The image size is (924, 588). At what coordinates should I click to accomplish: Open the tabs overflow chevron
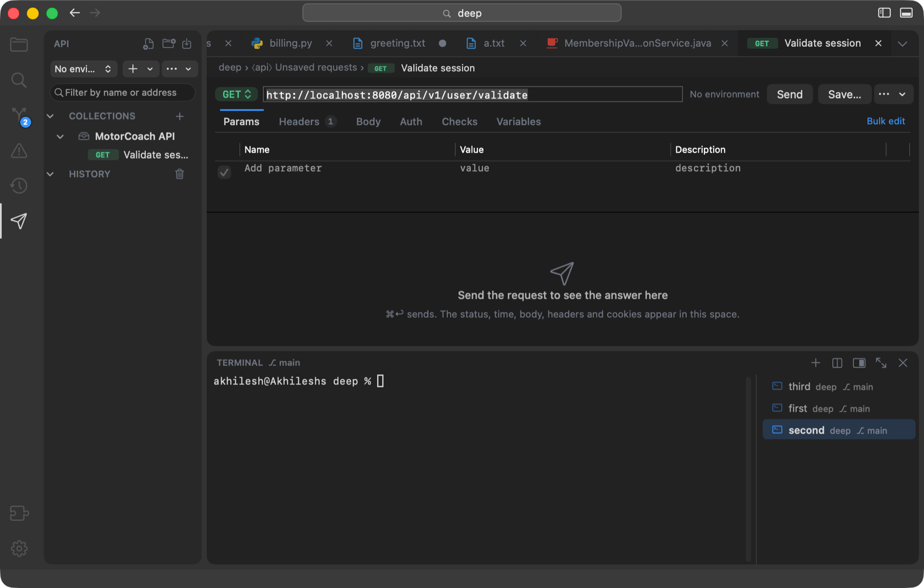pos(902,44)
